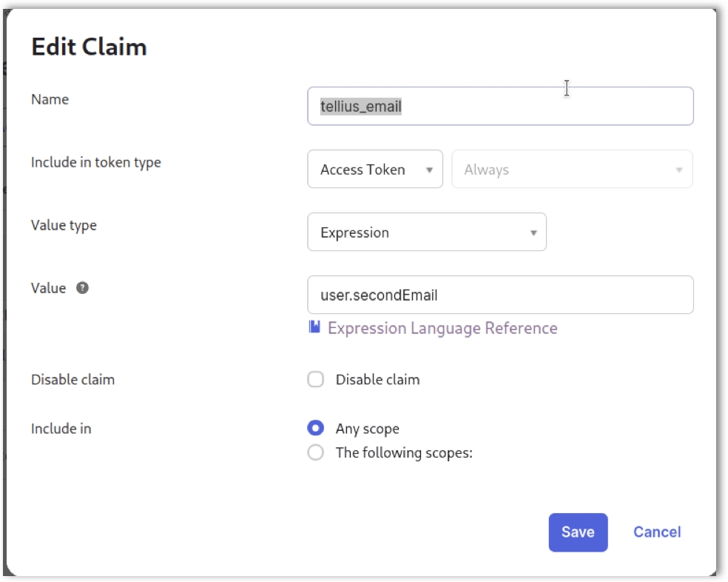The width and height of the screenshot is (728, 582).
Task: Click the help icon beside the Value label
Action: [83, 288]
